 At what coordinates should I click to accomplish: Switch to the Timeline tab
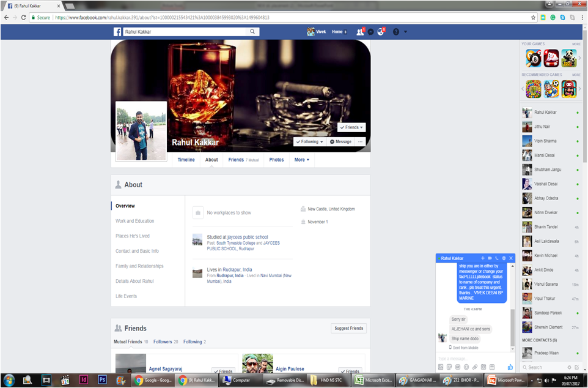186,160
